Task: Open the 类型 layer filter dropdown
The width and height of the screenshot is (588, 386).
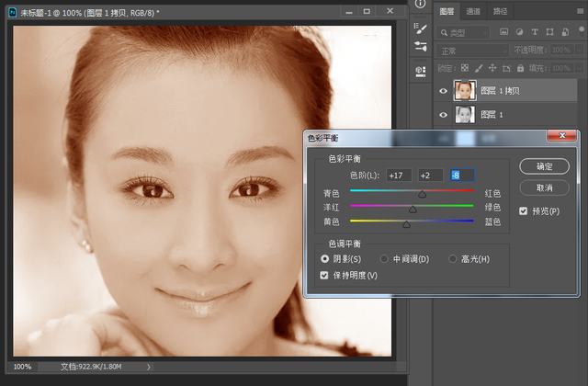Action: tap(463, 33)
